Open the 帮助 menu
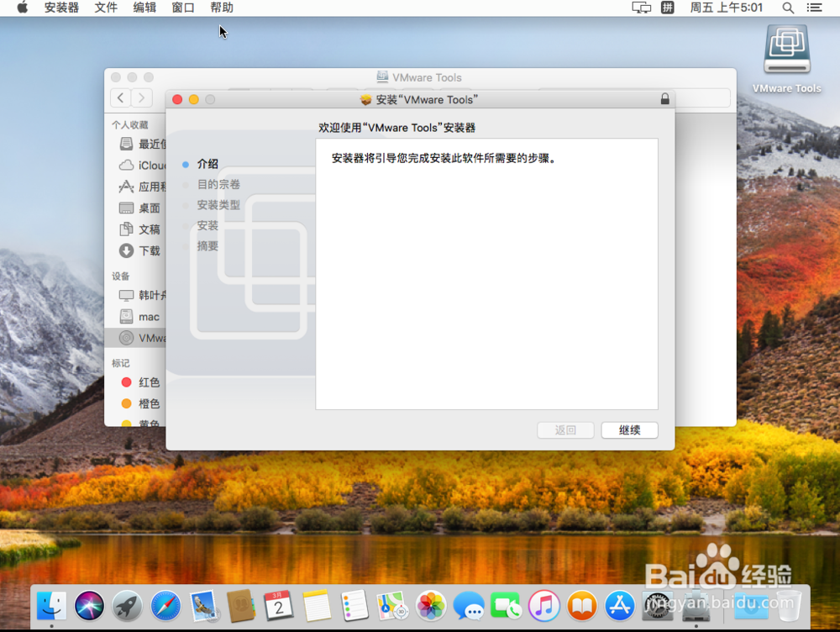 point(222,8)
